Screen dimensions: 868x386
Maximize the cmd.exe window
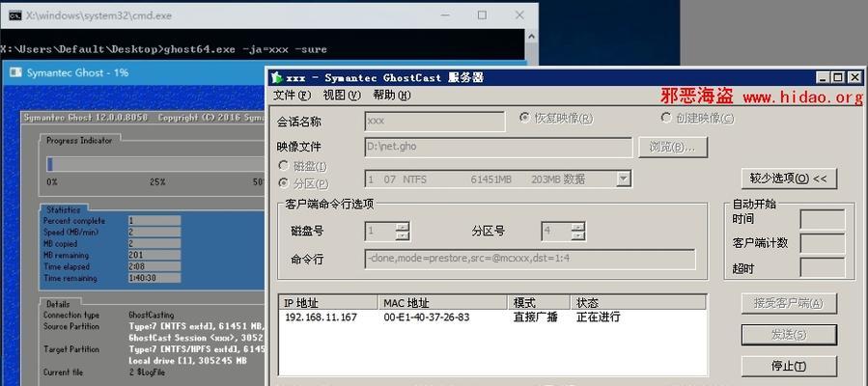tap(482, 15)
